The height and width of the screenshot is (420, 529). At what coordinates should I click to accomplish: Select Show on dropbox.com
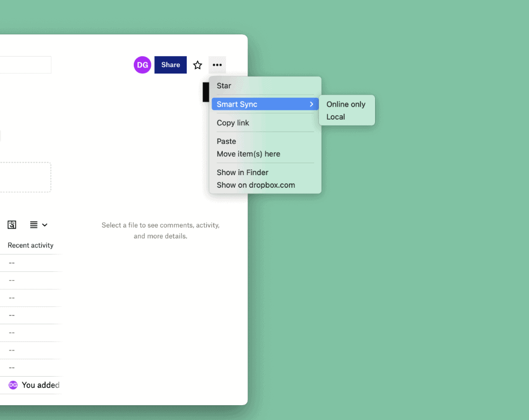click(x=256, y=185)
